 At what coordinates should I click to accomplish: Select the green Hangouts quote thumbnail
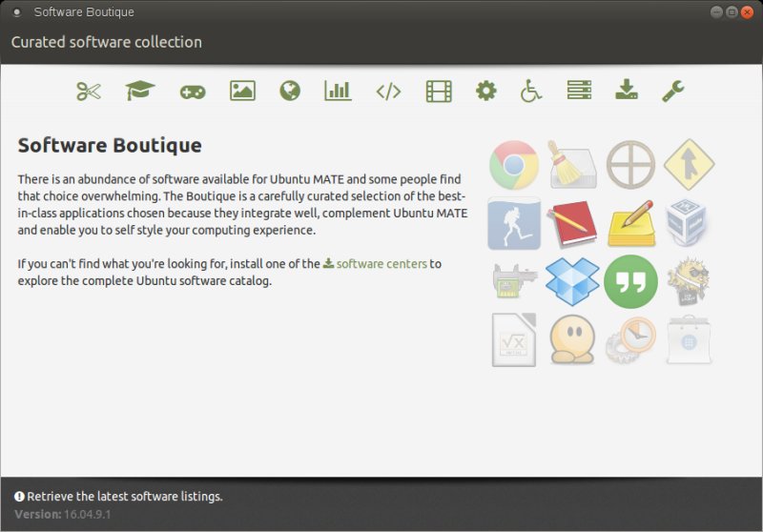coord(630,281)
